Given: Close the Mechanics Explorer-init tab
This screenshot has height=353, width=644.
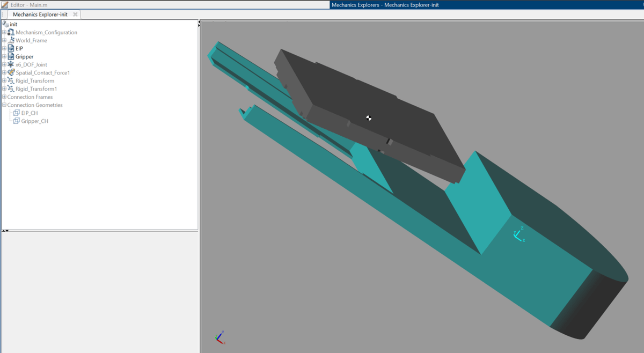Looking at the screenshot, I should click(75, 15).
